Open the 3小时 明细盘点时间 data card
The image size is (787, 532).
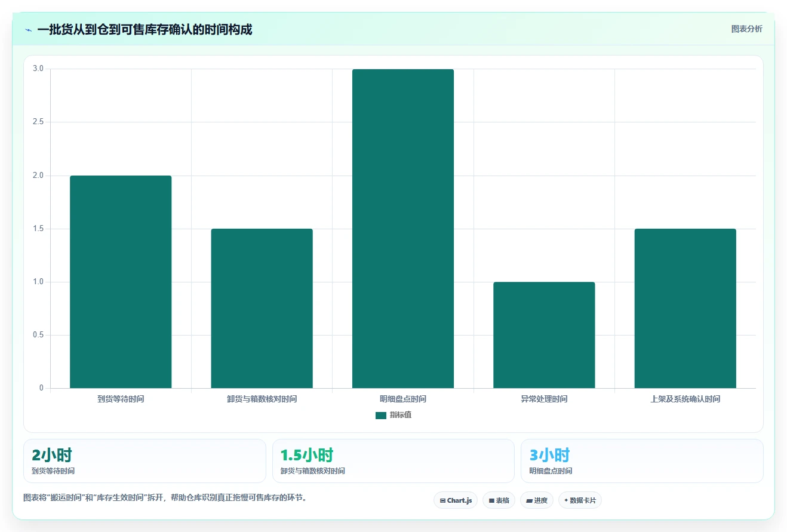642,461
